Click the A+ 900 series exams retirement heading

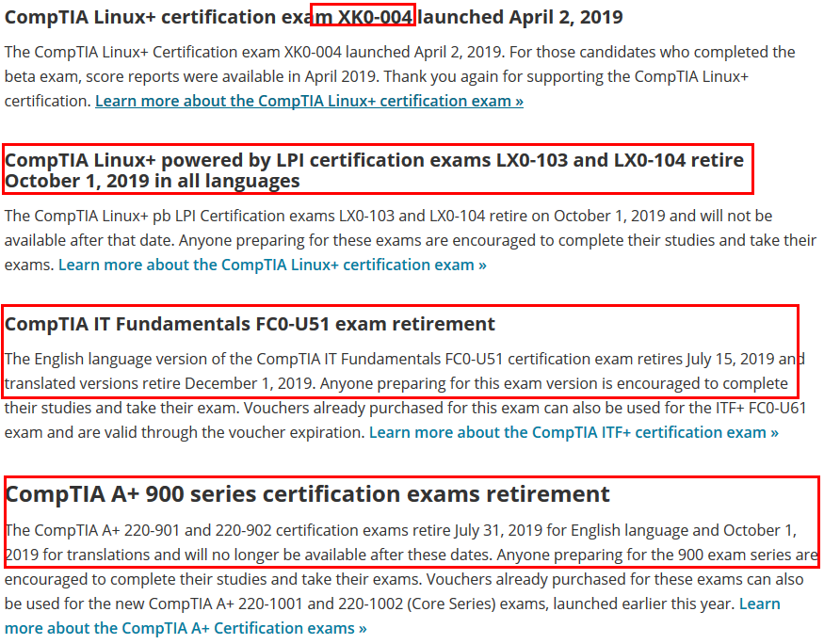click(x=307, y=494)
